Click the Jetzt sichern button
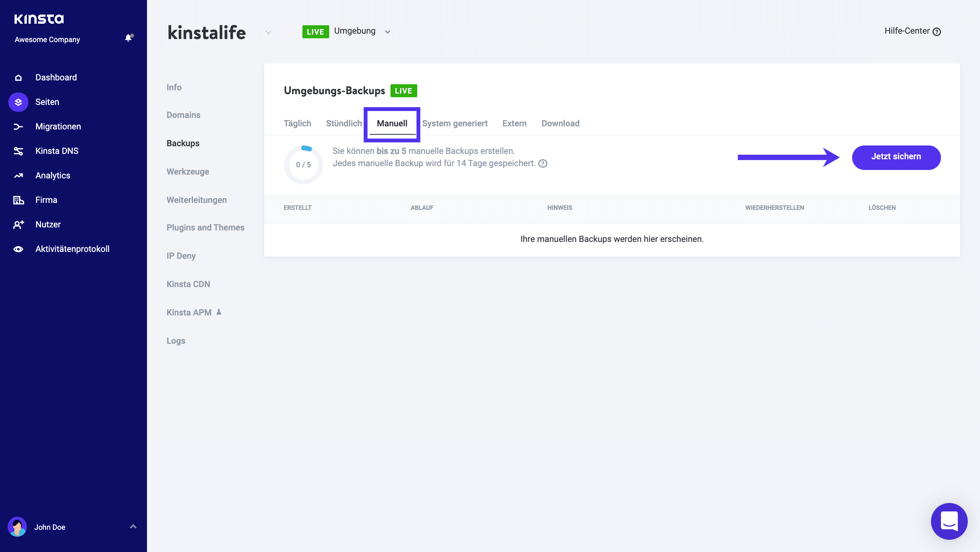This screenshot has width=980, height=552. click(x=896, y=157)
